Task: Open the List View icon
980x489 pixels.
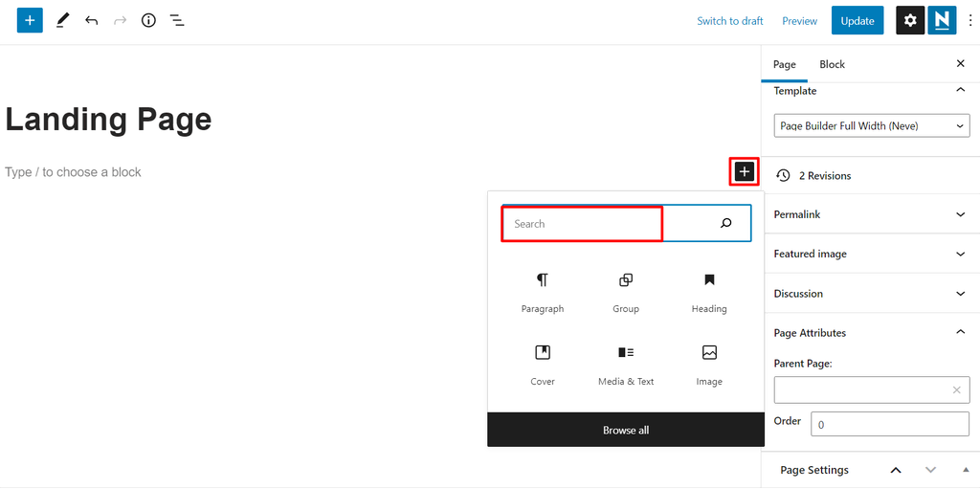Action: point(177,21)
